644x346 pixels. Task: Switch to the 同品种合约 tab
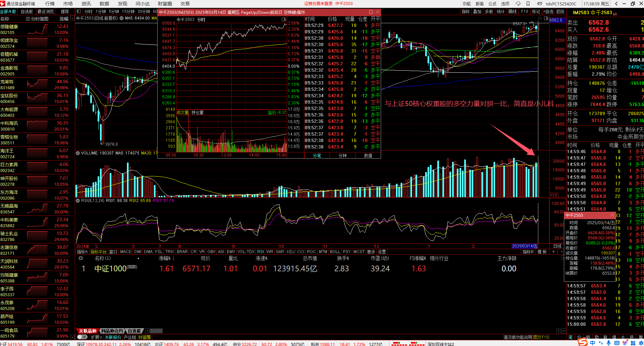112,331
